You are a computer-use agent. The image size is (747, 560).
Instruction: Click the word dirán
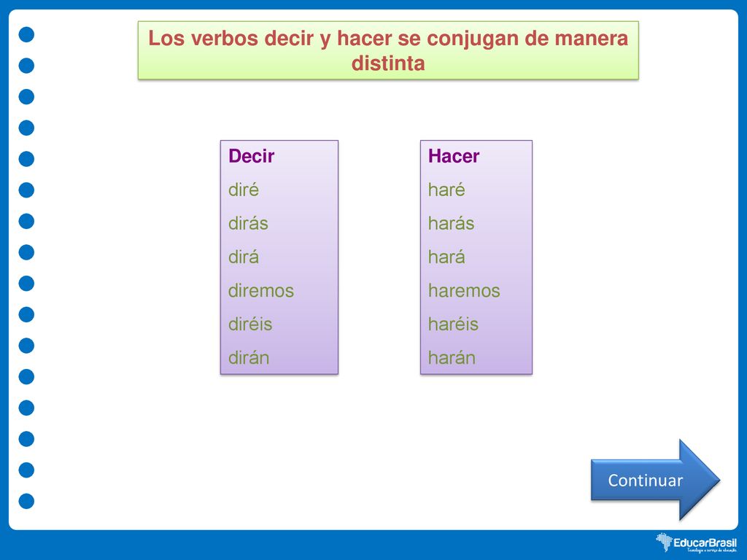click(x=249, y=357)
